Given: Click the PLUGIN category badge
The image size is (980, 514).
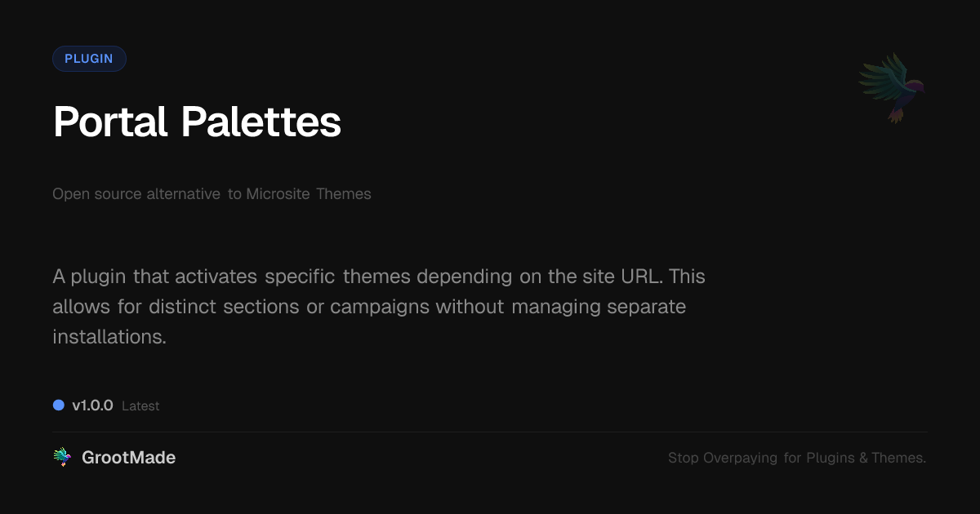Looking at the screenshot, I should (89, 59).
